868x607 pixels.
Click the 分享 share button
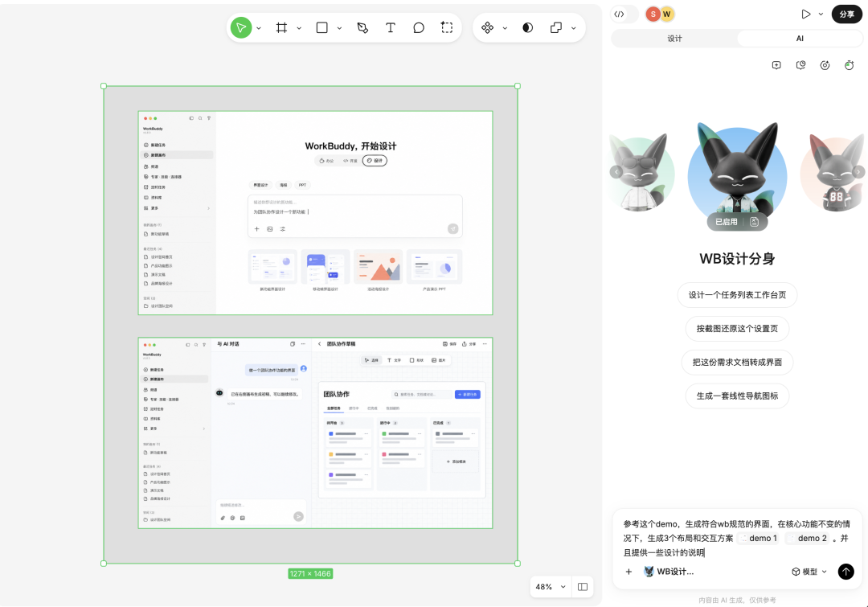tap(847, 14)
